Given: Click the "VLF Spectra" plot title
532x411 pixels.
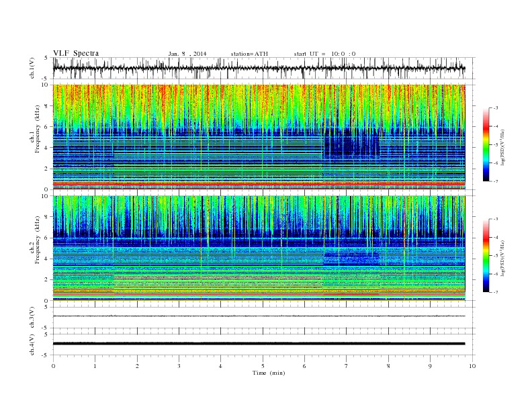Looking at the screenshot, I should (76, 53).
